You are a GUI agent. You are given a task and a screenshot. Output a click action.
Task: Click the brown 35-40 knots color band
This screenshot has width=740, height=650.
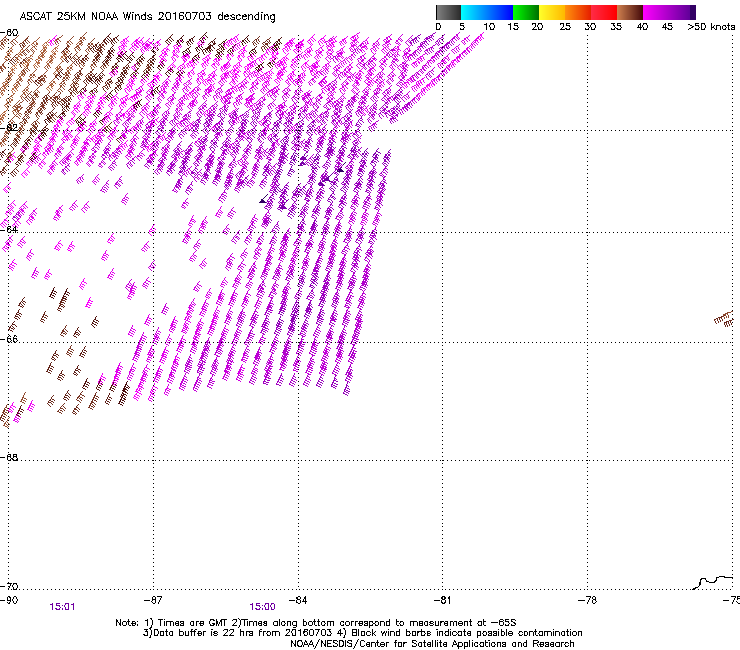(630, 12)
